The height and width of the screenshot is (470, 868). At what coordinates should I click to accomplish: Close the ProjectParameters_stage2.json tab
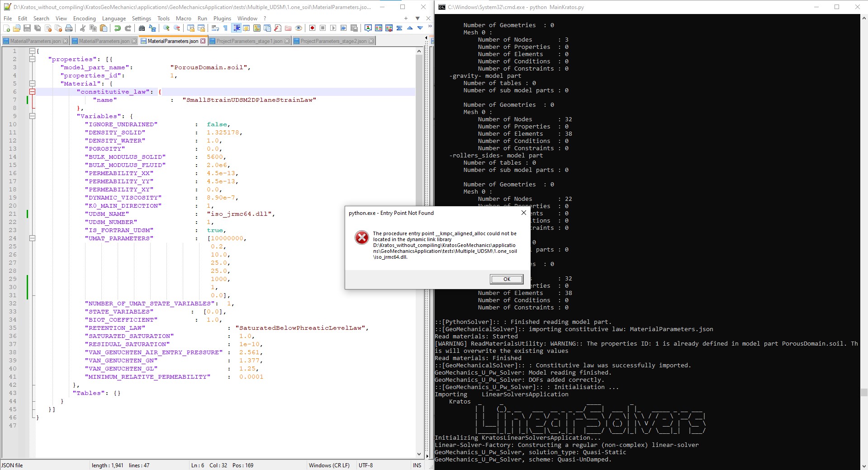click(371, 41)
